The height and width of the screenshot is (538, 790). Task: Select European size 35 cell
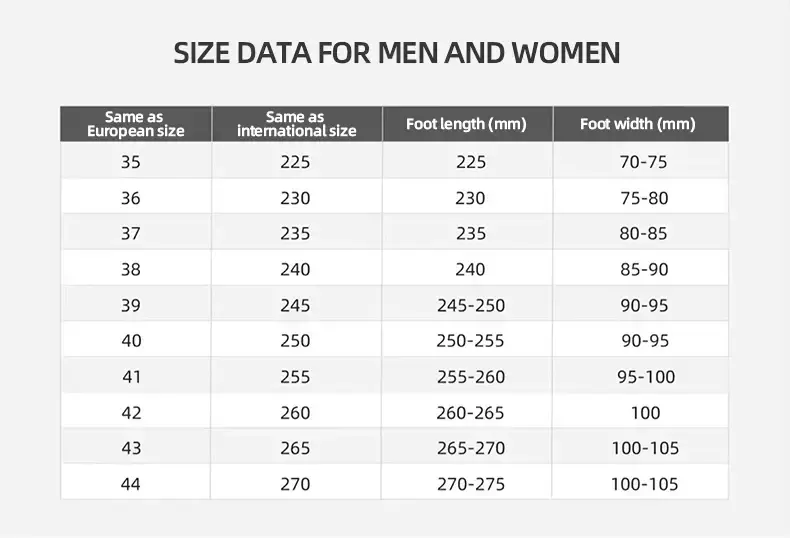tap(136, 161)
